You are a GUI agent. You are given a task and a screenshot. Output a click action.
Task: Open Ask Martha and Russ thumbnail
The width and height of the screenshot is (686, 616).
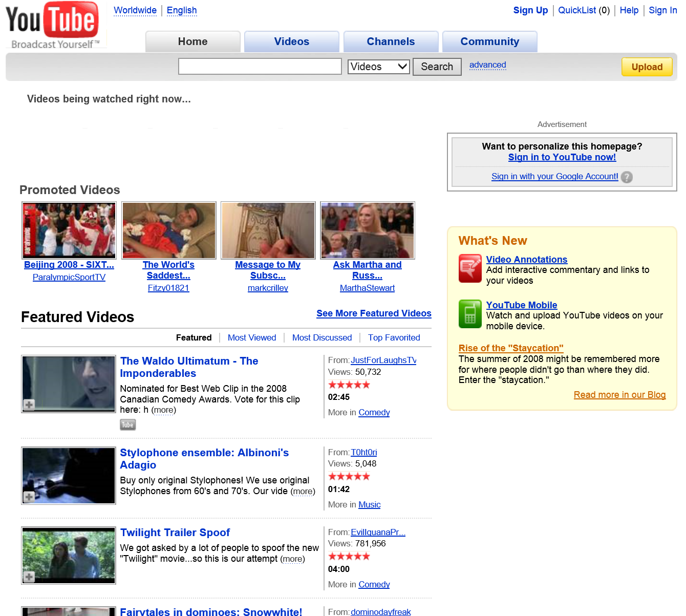point(367,230)
